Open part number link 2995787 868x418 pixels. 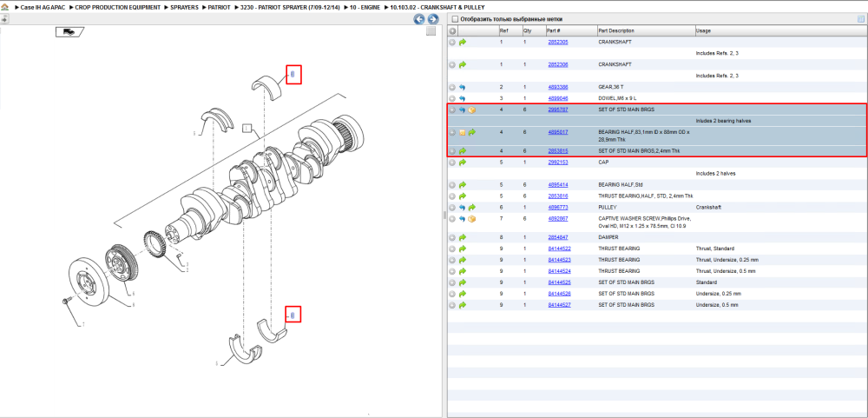[558, 109]
